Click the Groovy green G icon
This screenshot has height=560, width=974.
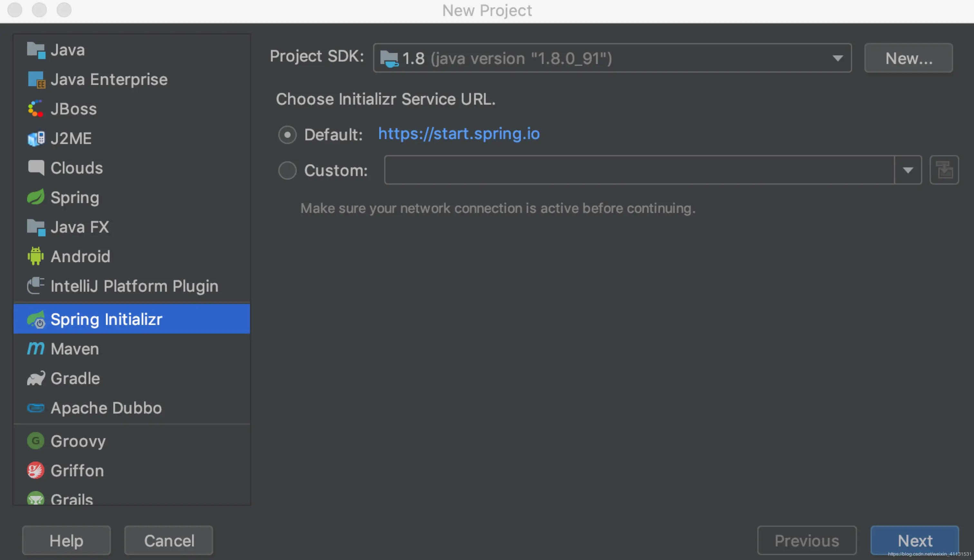pyautogui.click(x=35, y=441)
